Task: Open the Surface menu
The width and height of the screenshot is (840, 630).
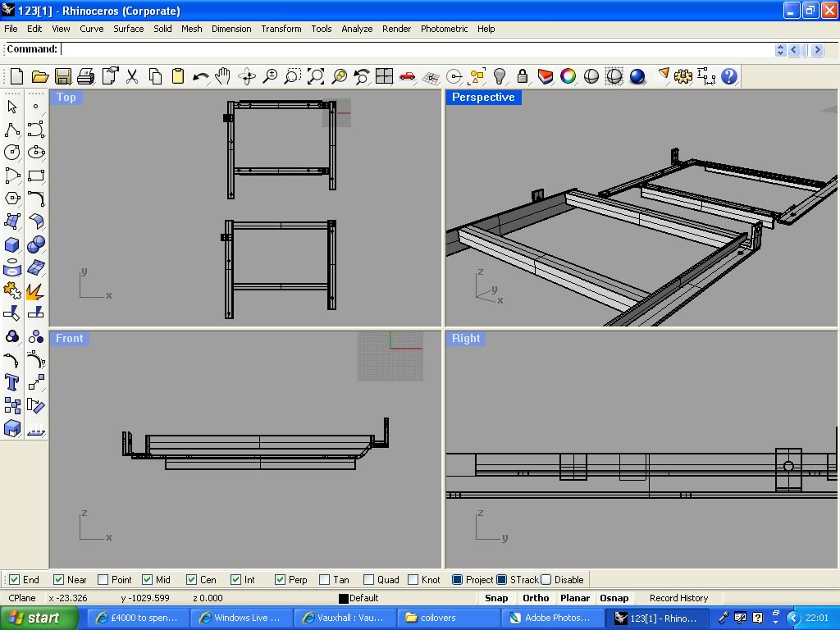Action: (x=128, y=29)
